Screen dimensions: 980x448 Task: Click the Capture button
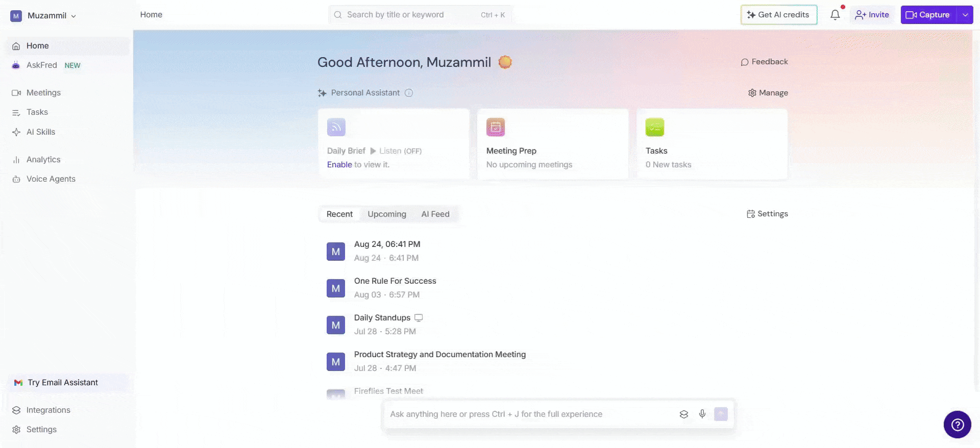(929, 15)
